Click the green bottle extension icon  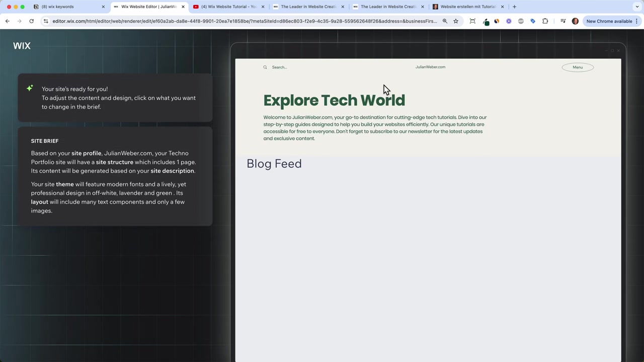[x=486, y=22]
